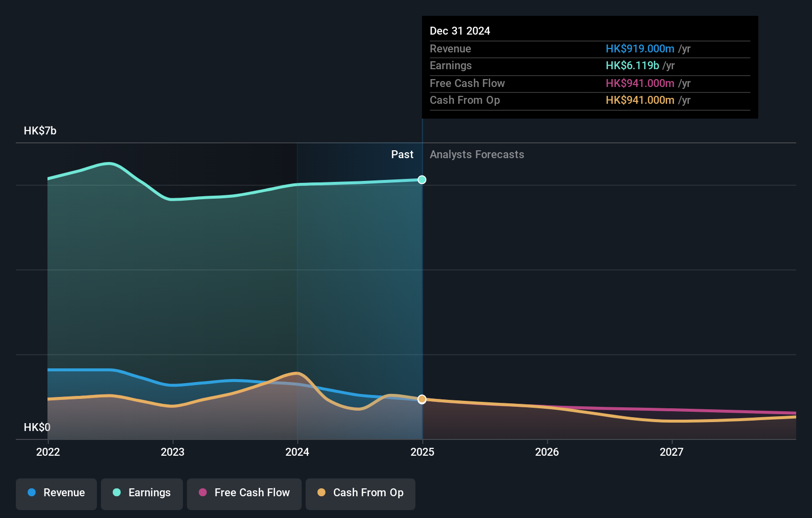Click the HK$0 y-axis label
Image resolution: width=812 pixels, height=518 pixels.
coord(37,427)
